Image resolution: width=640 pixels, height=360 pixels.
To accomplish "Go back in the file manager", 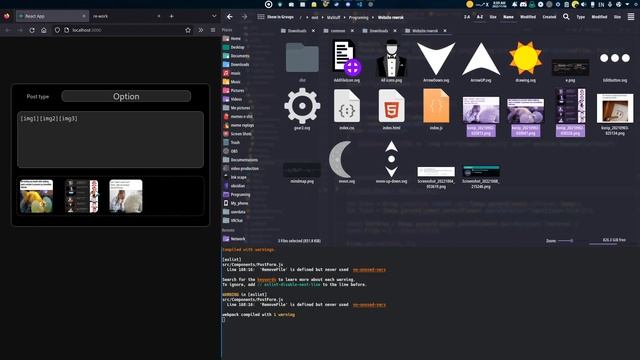I will 229,17.
